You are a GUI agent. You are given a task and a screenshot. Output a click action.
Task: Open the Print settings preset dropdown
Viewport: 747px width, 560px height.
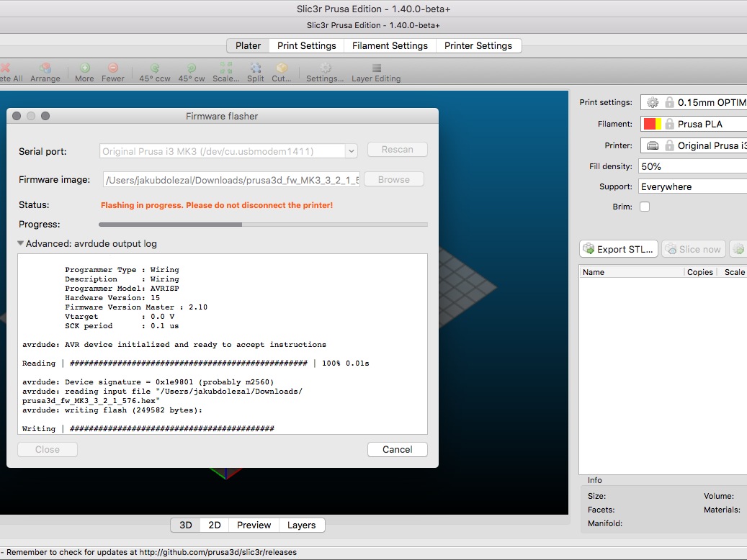click(694, 102)
